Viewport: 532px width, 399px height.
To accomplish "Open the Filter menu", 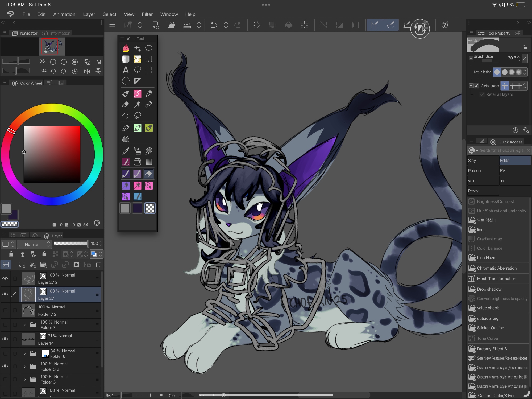I will [x=147, y=14].
